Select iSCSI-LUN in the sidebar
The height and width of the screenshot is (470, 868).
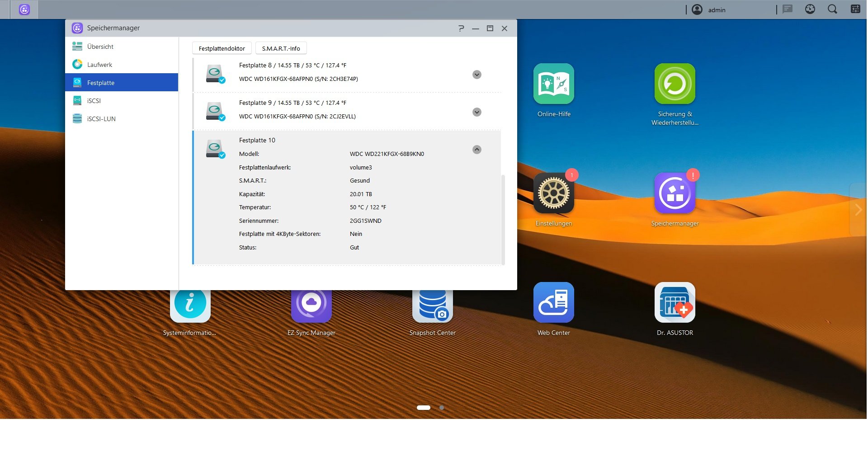122,119
